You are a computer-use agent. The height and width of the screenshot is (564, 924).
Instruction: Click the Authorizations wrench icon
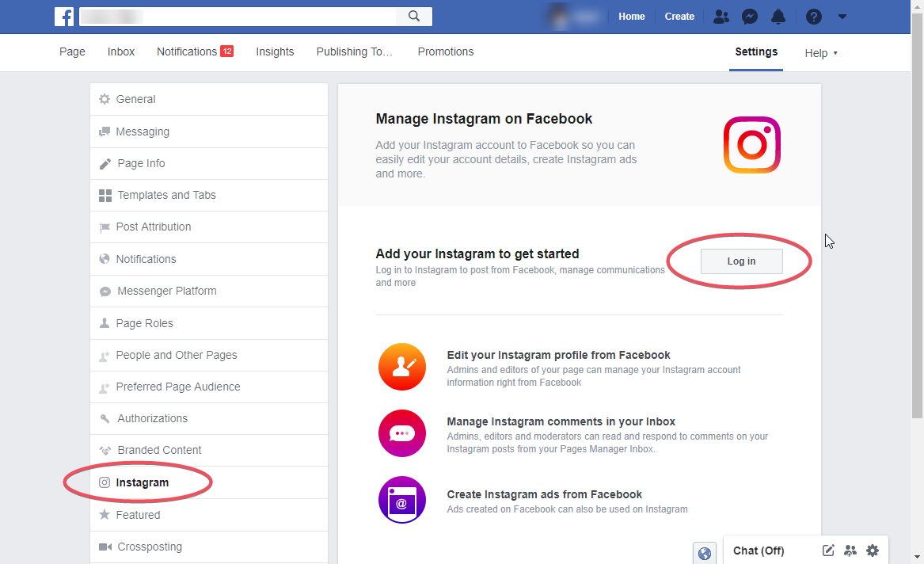click(x=105, y=418)
